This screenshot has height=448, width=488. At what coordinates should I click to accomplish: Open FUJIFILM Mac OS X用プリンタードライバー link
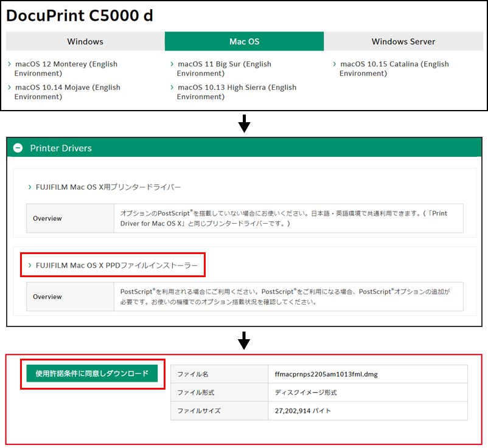pos(108,187)
